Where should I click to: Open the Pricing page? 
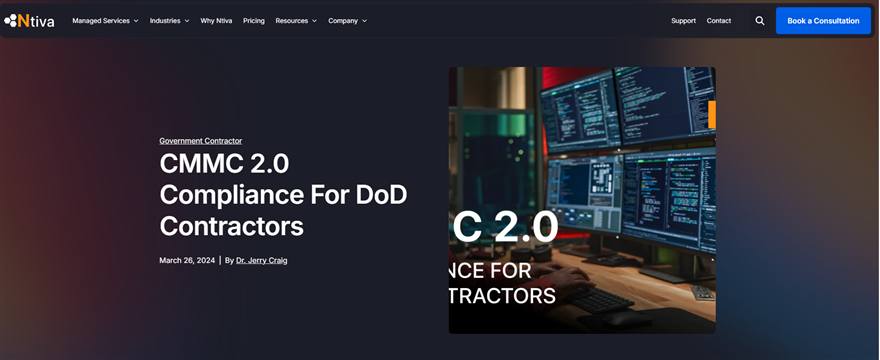[254, 21]
